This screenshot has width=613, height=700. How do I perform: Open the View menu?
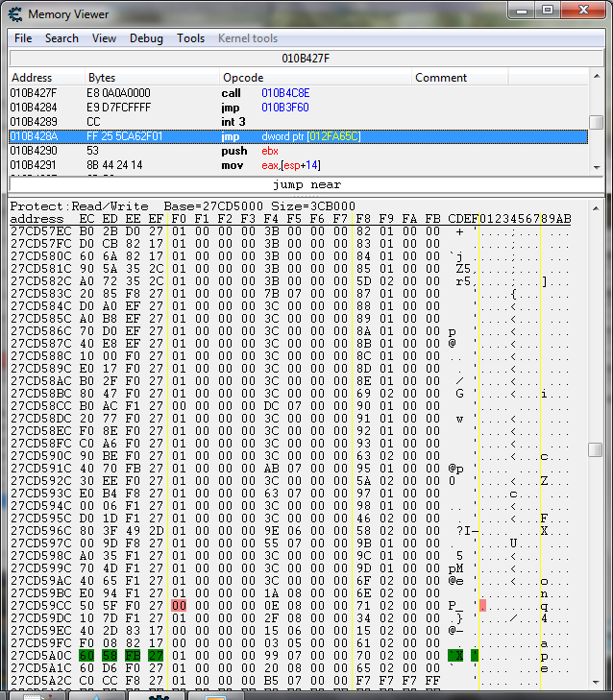(104, 38)
